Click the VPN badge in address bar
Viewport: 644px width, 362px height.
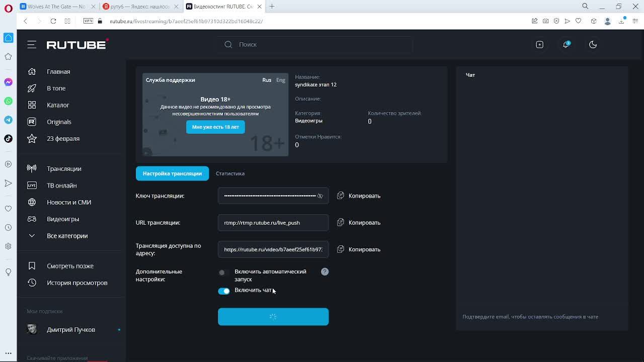tap(88, 21)
